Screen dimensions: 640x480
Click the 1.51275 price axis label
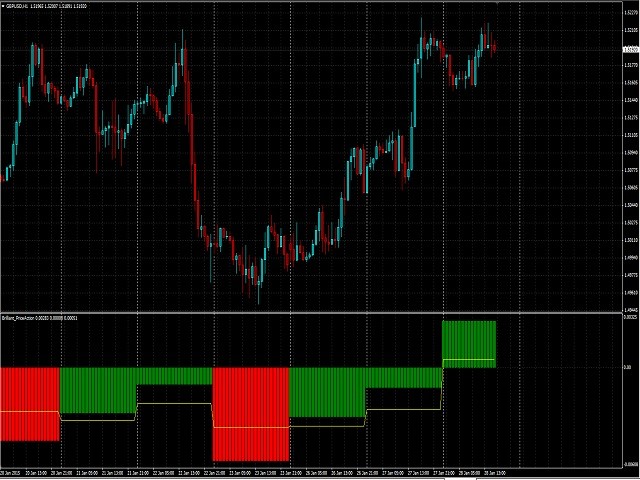click(631, 118)
